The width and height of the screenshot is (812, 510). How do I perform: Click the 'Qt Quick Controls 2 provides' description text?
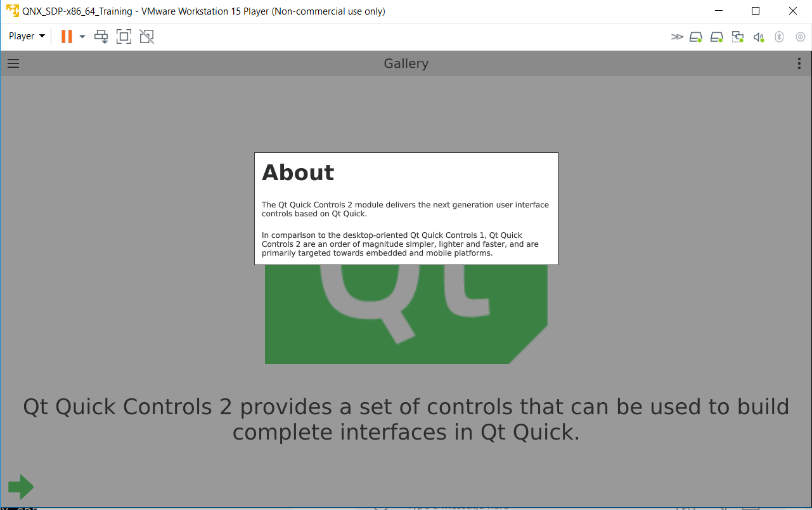[406, 419]
